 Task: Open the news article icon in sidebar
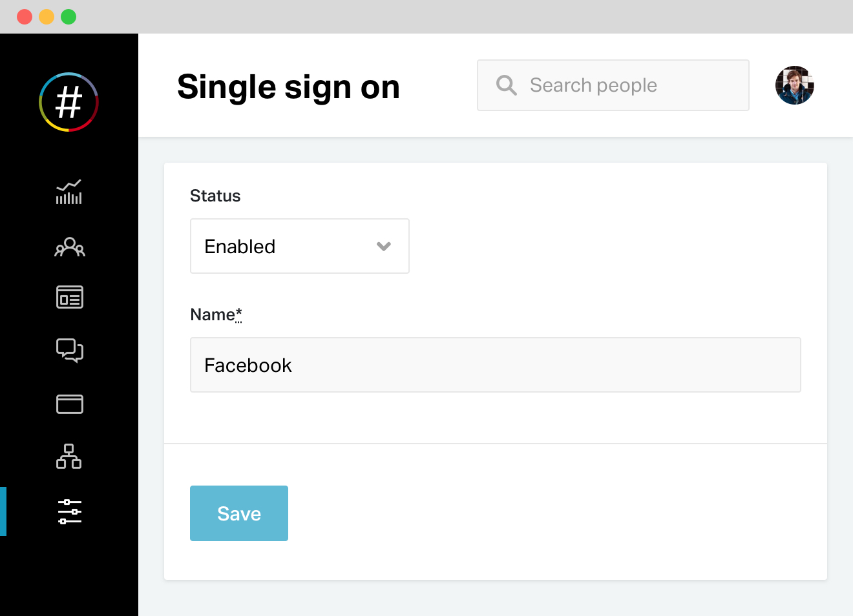click(x=69, y=297)
